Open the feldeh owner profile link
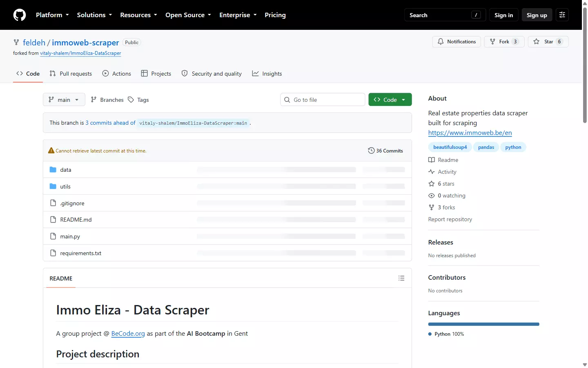Viewport: 588px width, 368px height. (34, 43)
